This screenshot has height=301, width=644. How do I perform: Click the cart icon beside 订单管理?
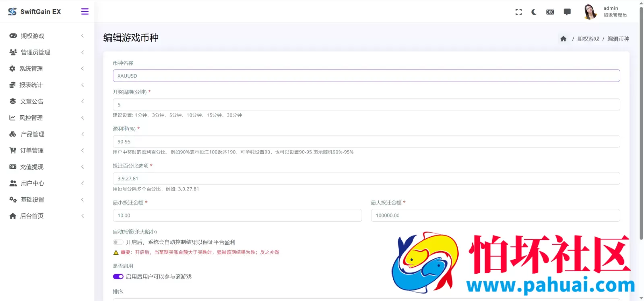13,150
